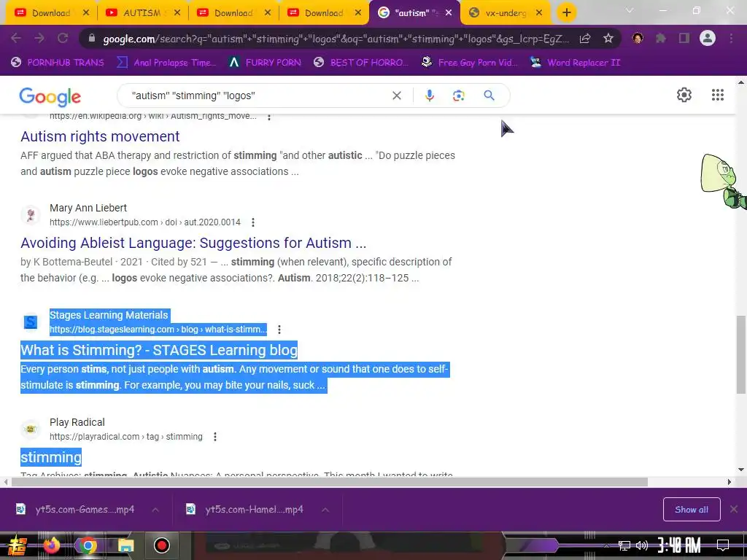Click the horizontal scrollbar thumb
Viewport: 747px width, 560px height.
coord(329,482)
